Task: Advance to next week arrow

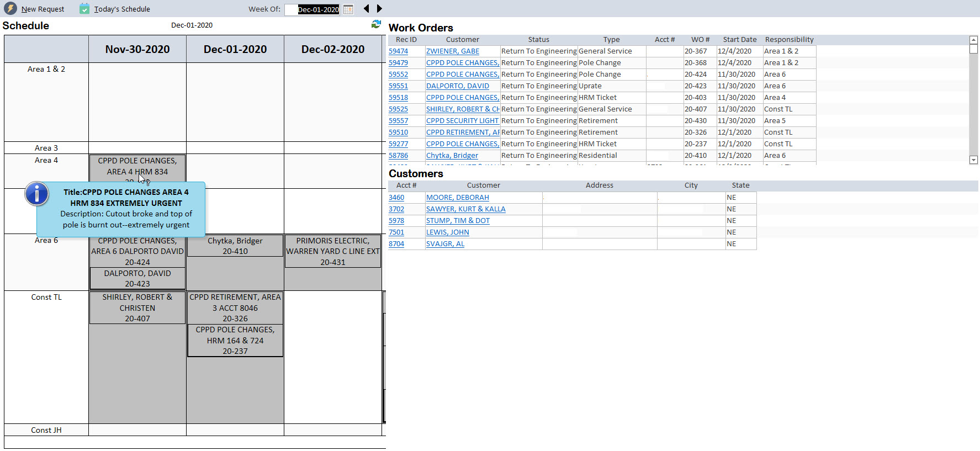Action: pyautogui.click(x=379, y=9)
